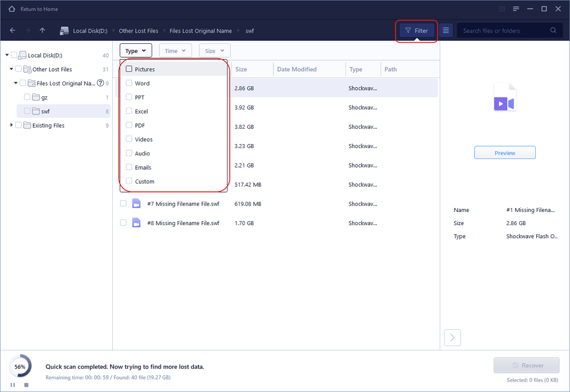Open the Type filter dropdown
The image size is (570, 392).
pos(136,51)
